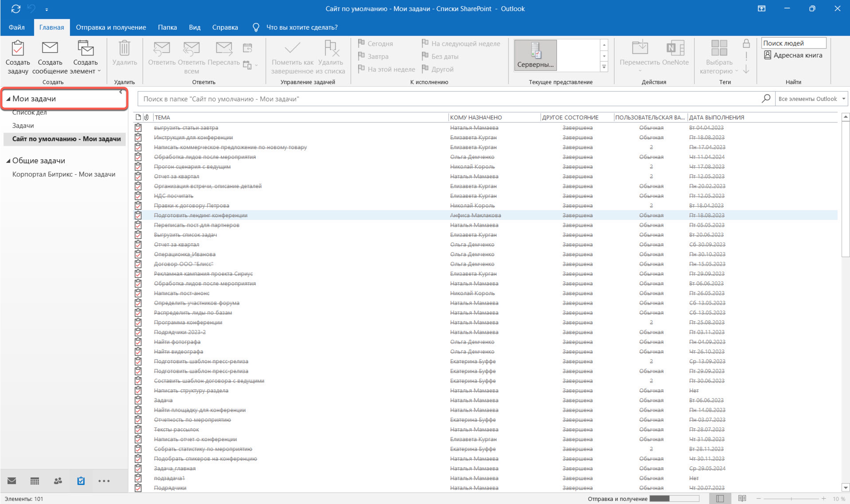Open People icon in bottom navigation
850x504 pixels.
(58, 481)
